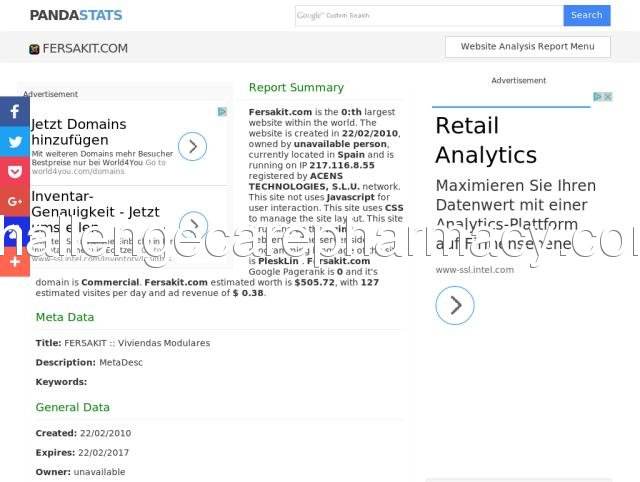Click the Twitter share icon
This screenshot has height=482, width=640.
(15, 142)
